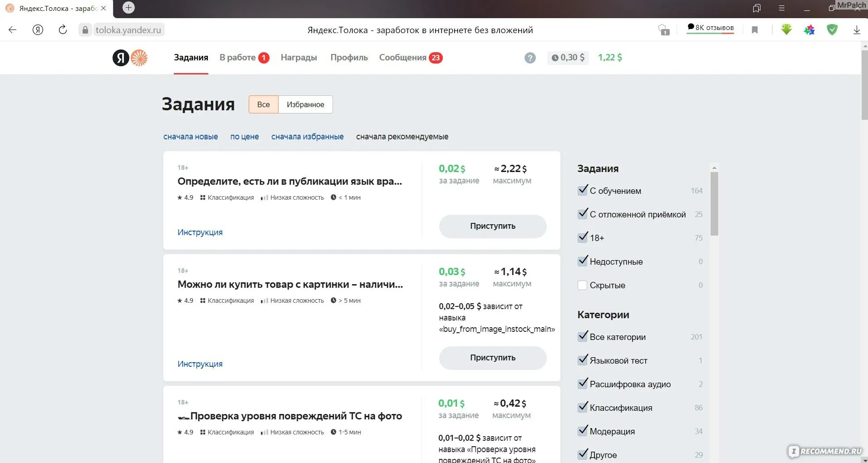
Task: Open a new browser tab with the plus
Action: point(129,7)
